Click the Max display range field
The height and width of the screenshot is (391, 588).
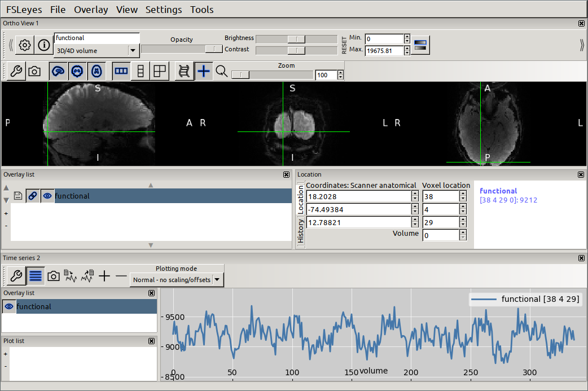384,51
